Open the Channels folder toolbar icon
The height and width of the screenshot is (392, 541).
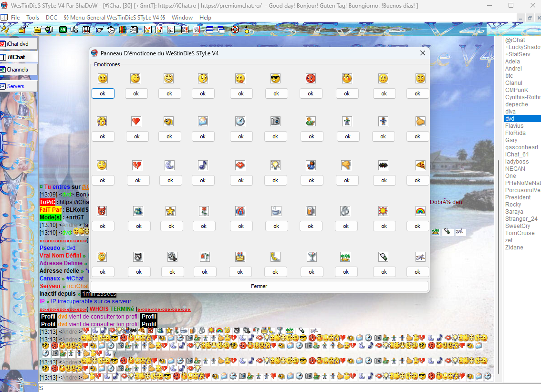click(x=37, y=30)
